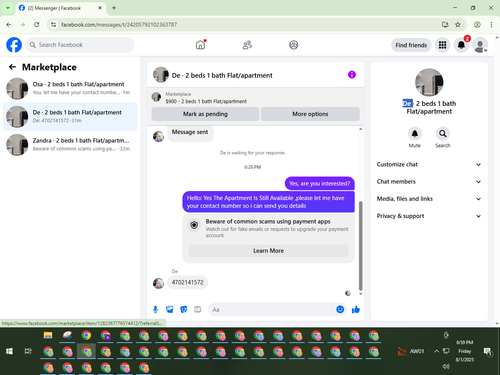500x375 pixels.
Task: Click the address bar URL
Action: point(119,25)
